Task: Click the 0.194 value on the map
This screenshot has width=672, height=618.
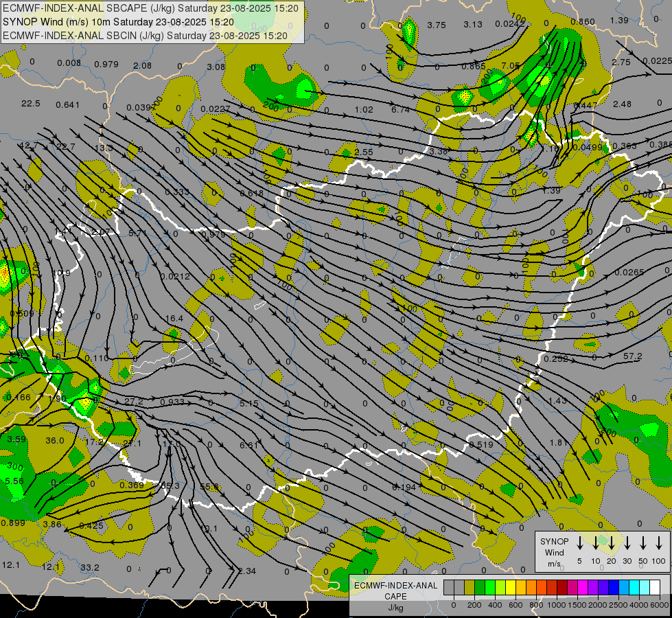Action: (x=404, y=488)
